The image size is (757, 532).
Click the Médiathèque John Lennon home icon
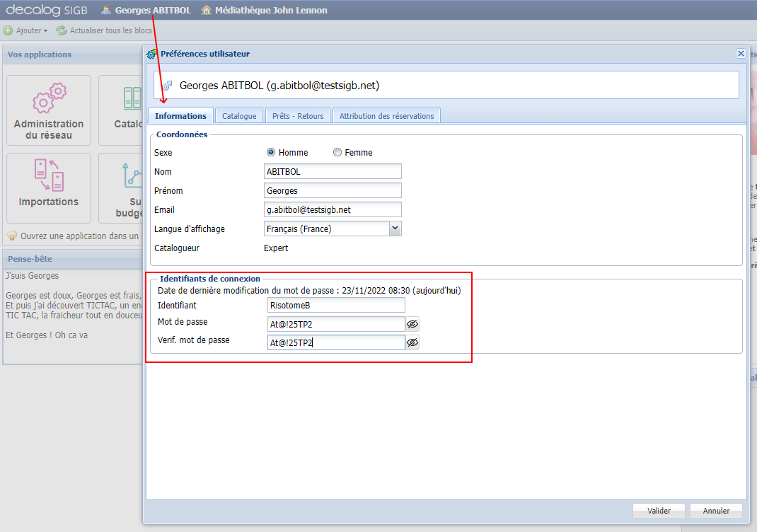tap(207, 10)
